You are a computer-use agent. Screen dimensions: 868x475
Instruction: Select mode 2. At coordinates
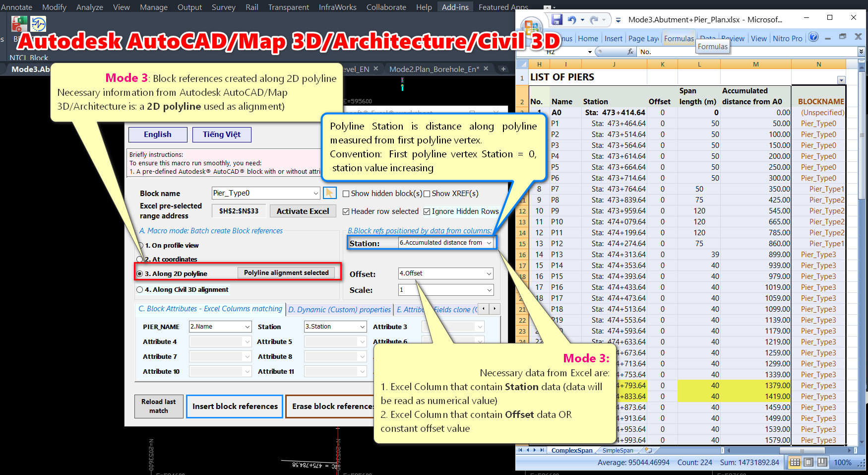(139, 259)
